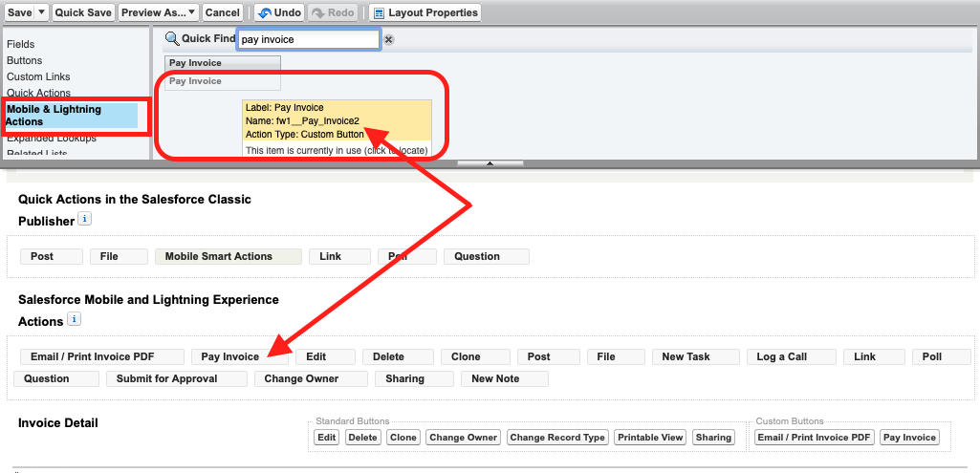Click New Note action
This screenshot has height=473, width=980.
point(505,378)
